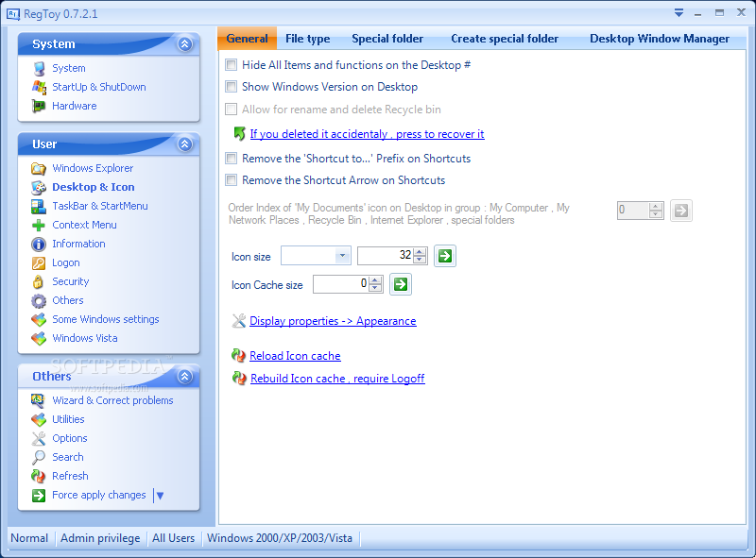
Task: Click the Hardware board icon
Action: [x=39, y=106]
